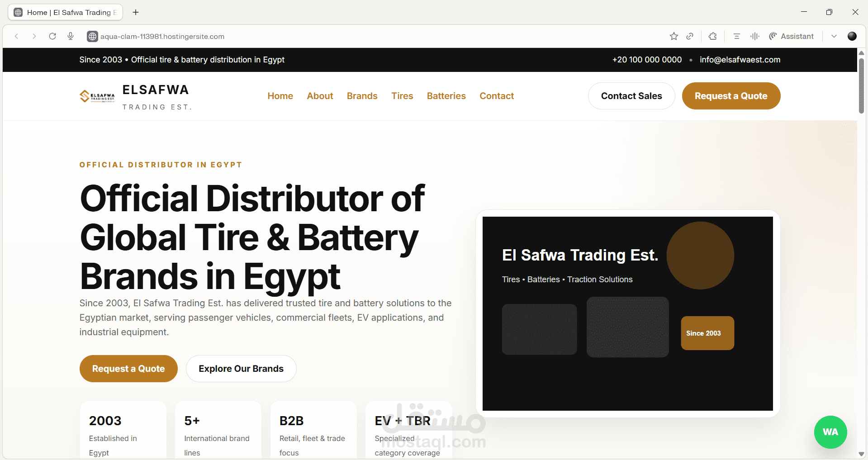
Task: Click the Elsafwa logo image
Action: coord(97,96)
